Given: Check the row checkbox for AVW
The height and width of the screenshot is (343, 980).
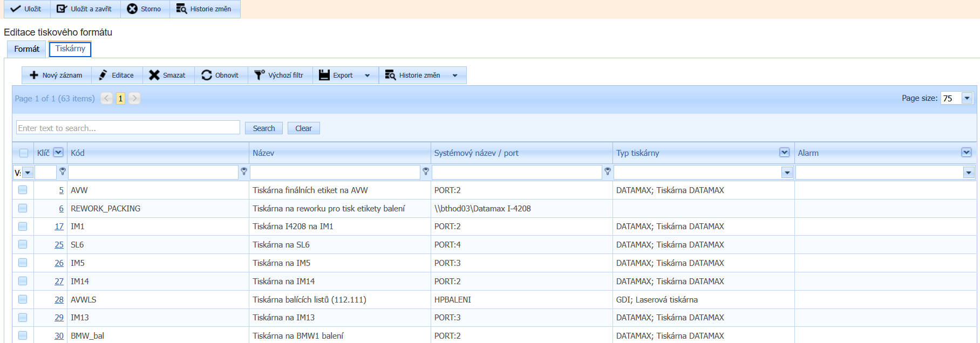Looking at the screenshot, I should point(23,190).
